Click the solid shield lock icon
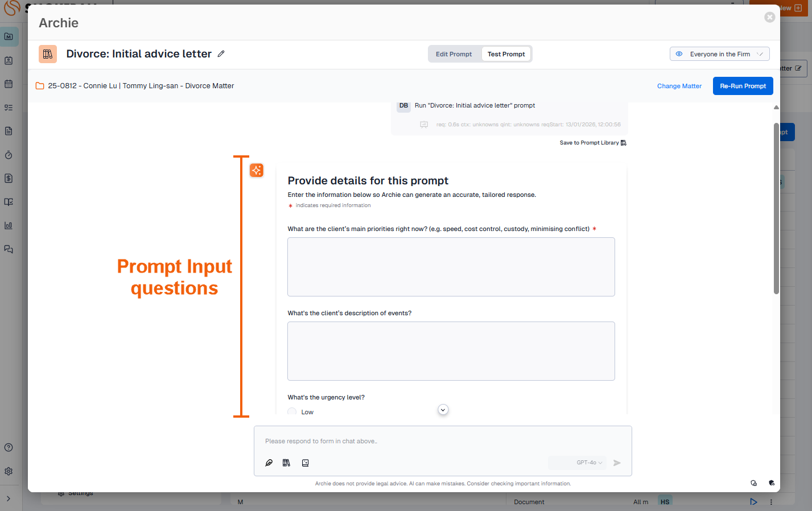 [x=772, y=483]
